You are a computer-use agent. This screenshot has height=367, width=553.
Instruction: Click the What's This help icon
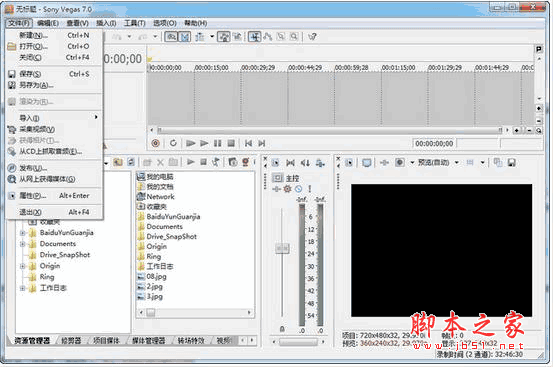[312, 36]
